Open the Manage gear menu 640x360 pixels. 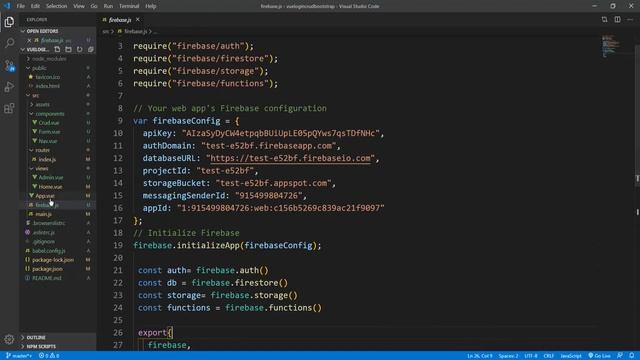[9, 339]
